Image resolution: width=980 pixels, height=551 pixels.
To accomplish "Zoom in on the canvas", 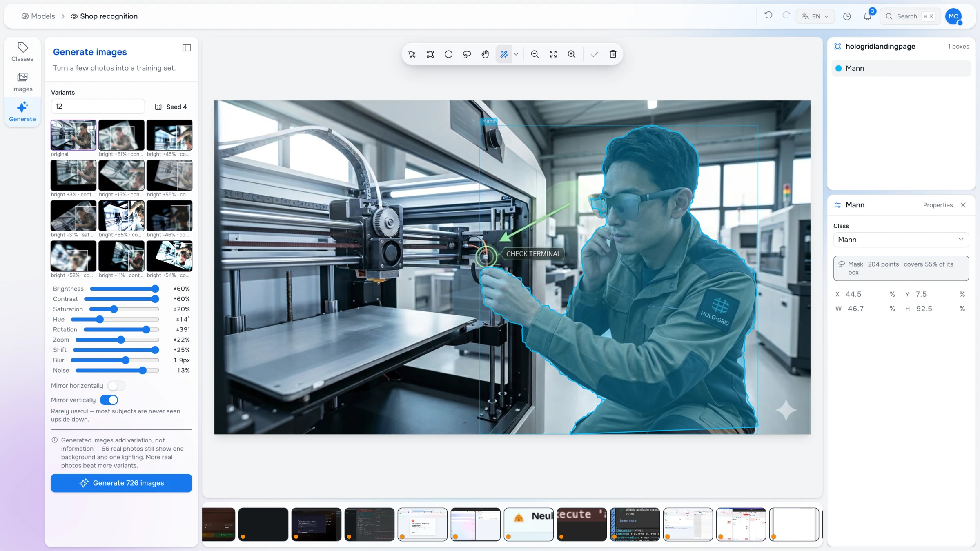I will (572, 54).
